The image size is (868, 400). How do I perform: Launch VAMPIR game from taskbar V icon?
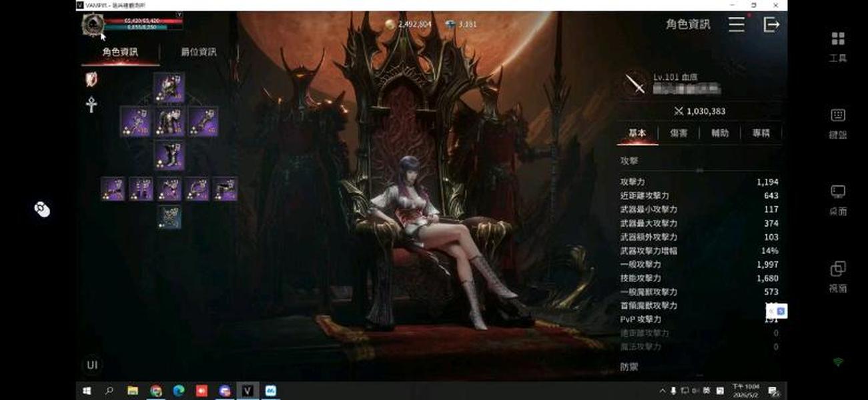point(248,391)
